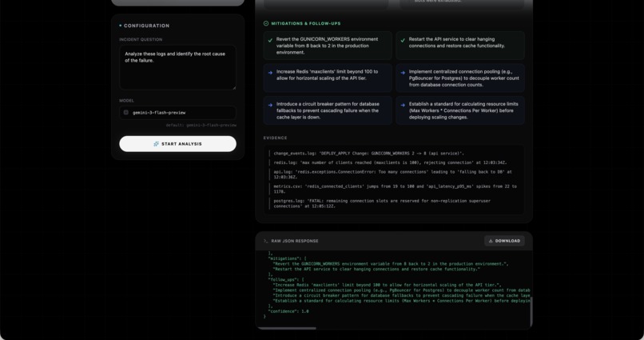Click the "mitigations" key in raw JSON

tap(285, 258)
